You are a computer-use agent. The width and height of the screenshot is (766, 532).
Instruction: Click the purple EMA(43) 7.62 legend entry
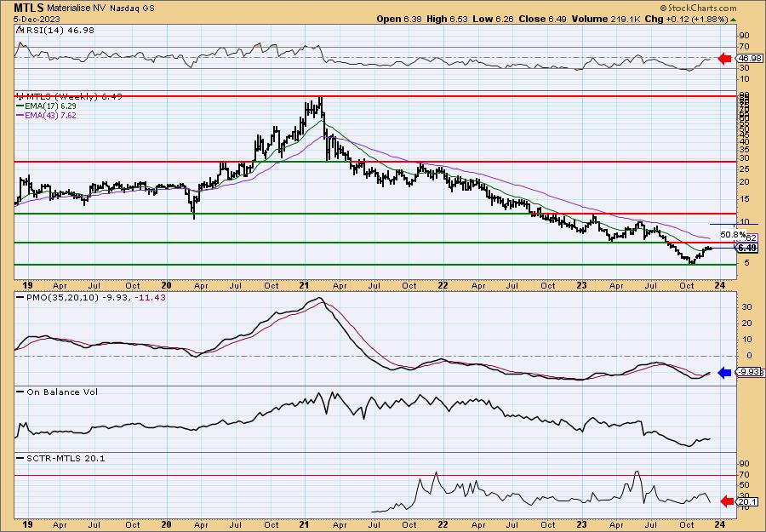[47, 116]
